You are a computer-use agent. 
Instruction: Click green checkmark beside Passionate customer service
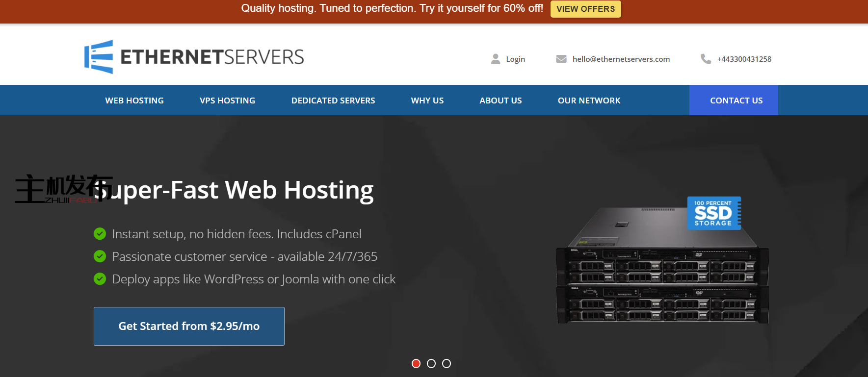coord(100,256)
